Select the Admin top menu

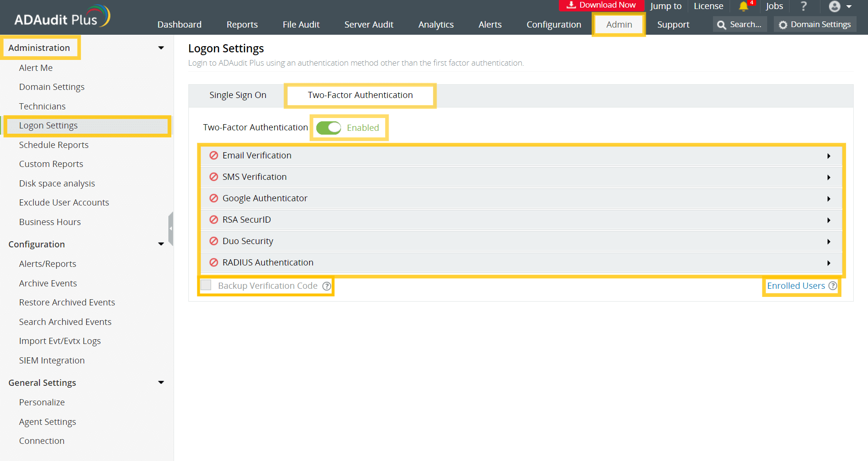click(619, 25)
